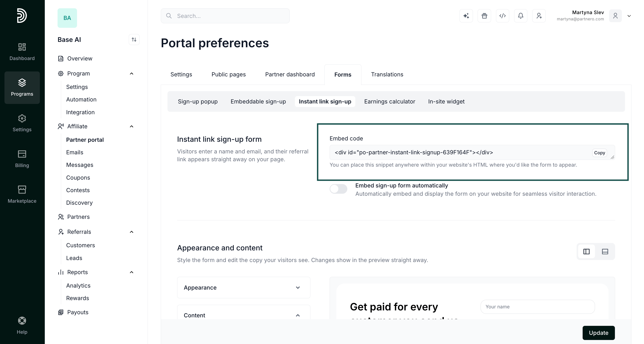644x344 pixels.
Task: Switch program using the swap arrows icon
Action: click(134, 39)
